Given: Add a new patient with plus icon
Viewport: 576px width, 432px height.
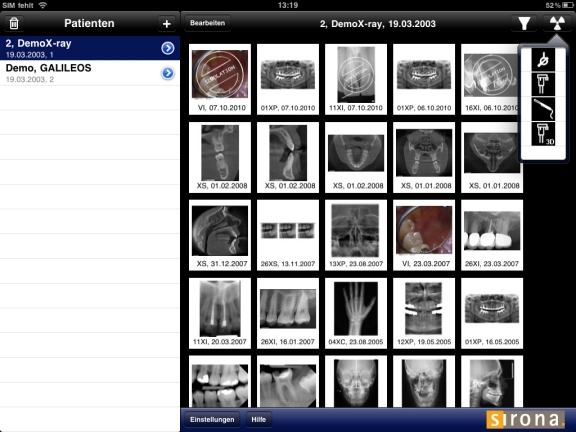Looking at the screenshot, I should click(x=166, y=24).
